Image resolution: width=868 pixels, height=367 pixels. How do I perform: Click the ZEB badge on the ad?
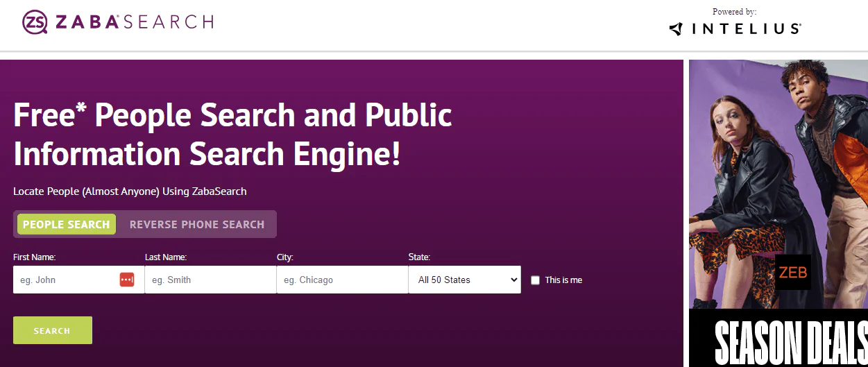point(792,273)
